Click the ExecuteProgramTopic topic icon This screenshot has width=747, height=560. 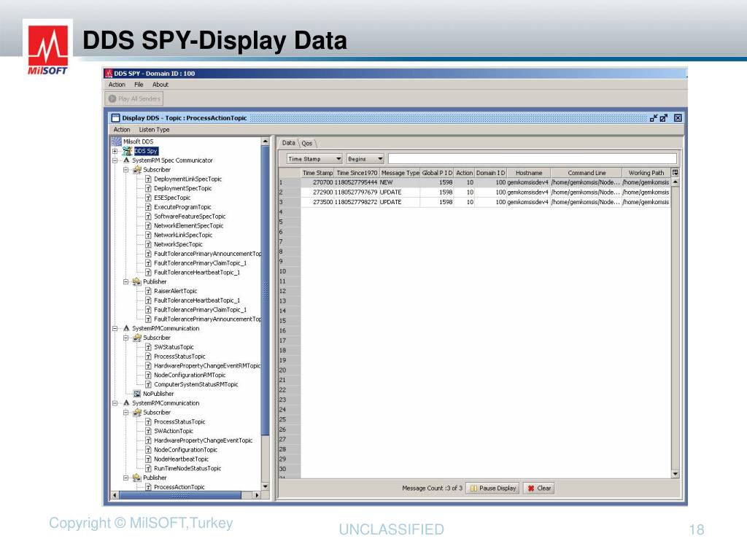148,207
